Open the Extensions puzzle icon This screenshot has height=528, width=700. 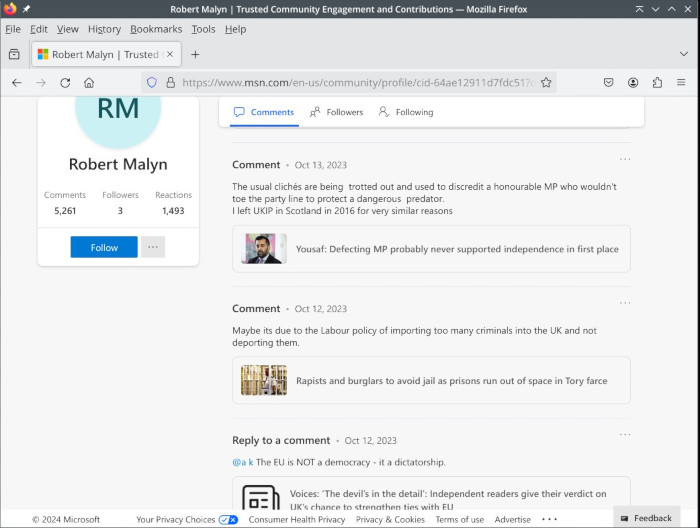point(657,83)
